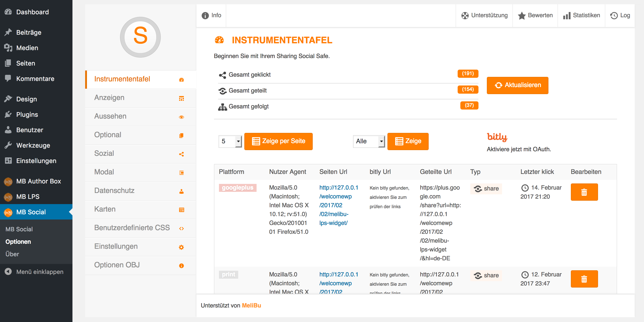This screenshot has width=644, height=322.
Task: Click the user icon beside Datenschutz
Action: pyautogui.click(x=182, y=191)
